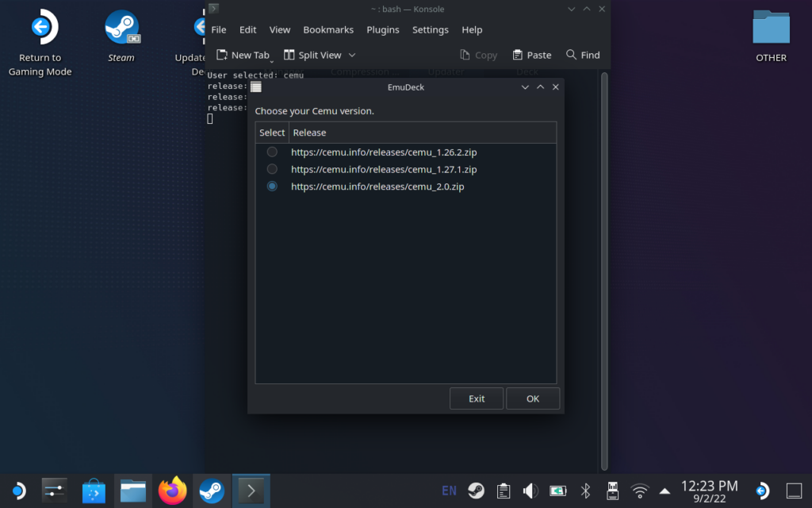
Task: Click the Release column header
Action: click(x=422, y=133)
